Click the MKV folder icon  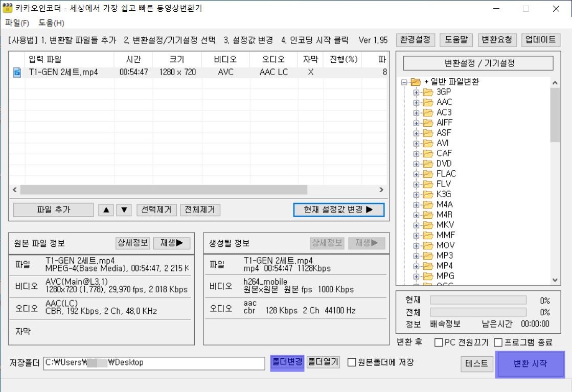(428, 225)
